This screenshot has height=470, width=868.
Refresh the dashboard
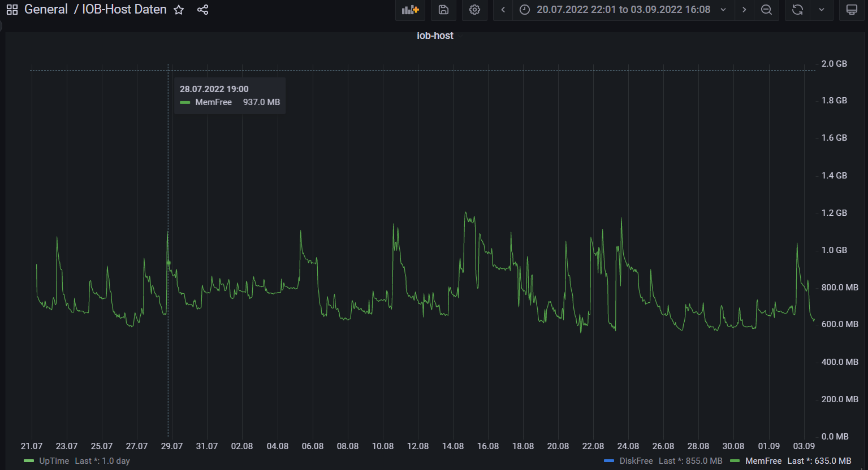(797, 10)
